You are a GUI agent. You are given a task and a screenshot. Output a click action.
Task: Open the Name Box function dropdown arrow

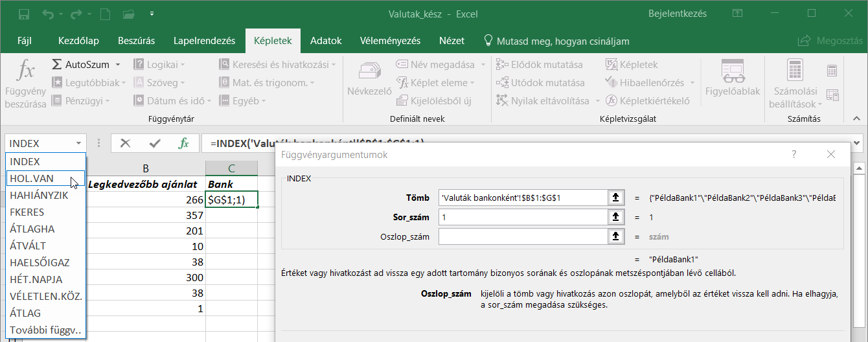[x=78, y=144]
